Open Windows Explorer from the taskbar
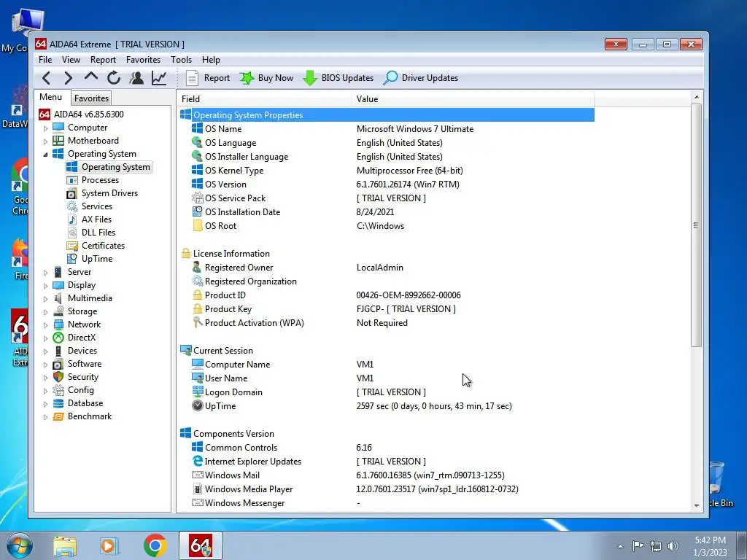The height and width of the screenshot is (560, 747). pos(65,546)
